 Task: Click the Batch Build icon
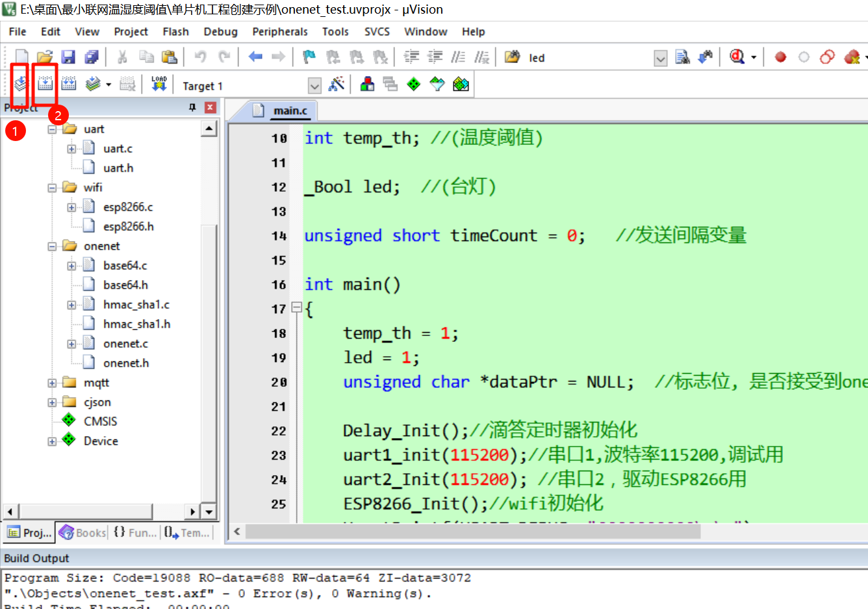pyautogui.click(x=93, y=84)
